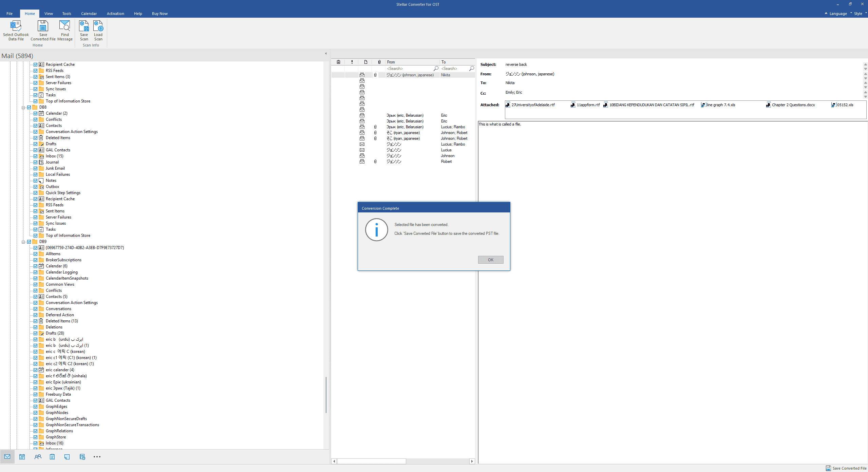Open the Find Message tool
Image resolution: width=868 pixels, height=472 pixels.
tap(65, 31)
